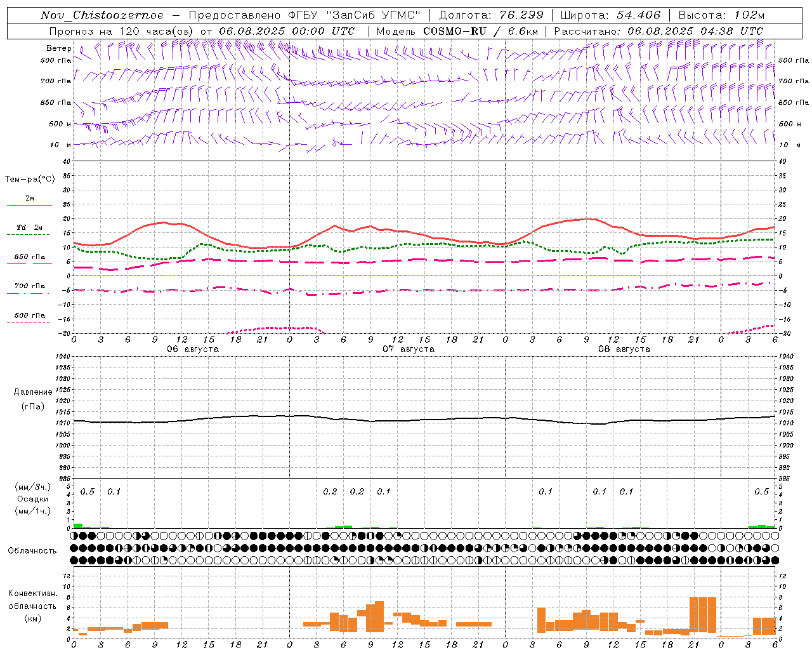Click the (мм/3ч.) precipitation unit label

point(33,487)
